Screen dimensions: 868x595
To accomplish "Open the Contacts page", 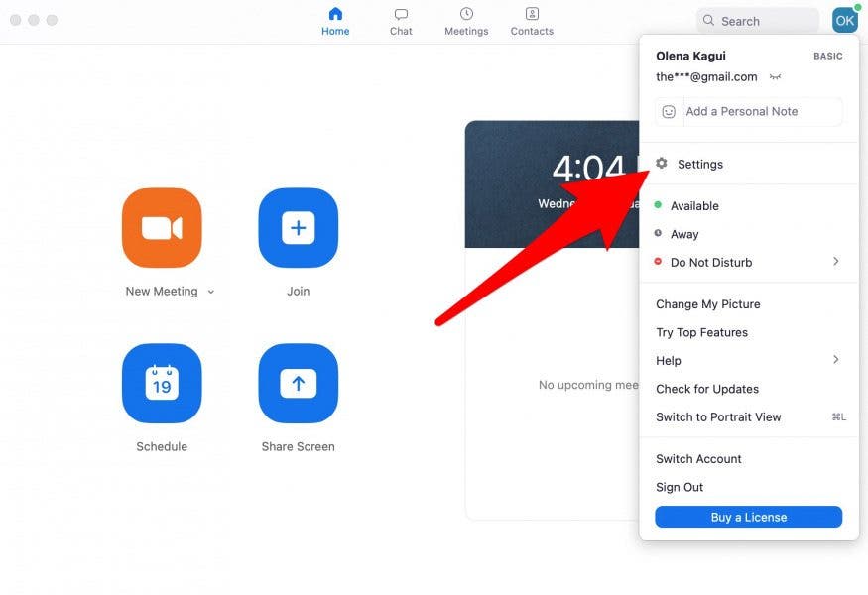I will point(532,20).
